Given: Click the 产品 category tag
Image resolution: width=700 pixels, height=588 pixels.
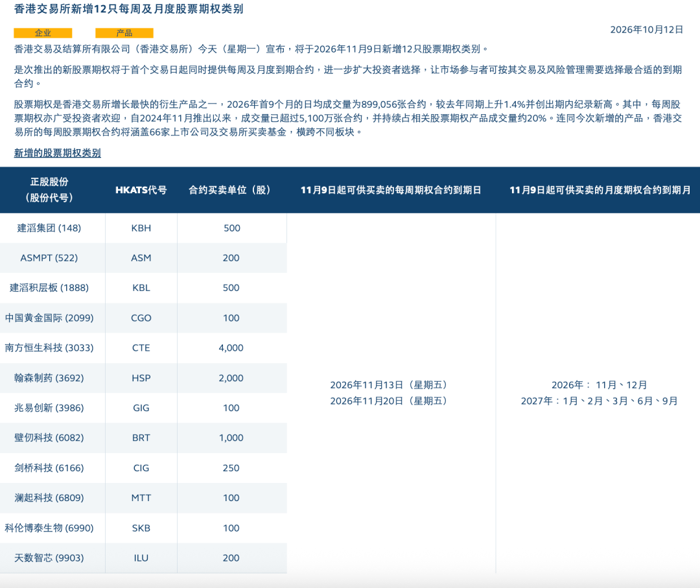Looking at the screenshot, I should point(124,33).
